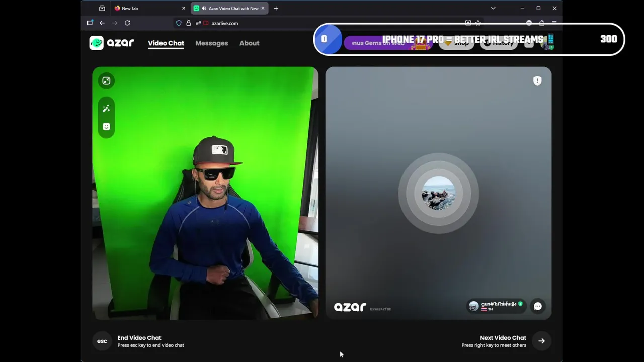Report user with the shield icon
Image resolution: width=644 pixels, height=362 pixels.
[x=537, y=81]
